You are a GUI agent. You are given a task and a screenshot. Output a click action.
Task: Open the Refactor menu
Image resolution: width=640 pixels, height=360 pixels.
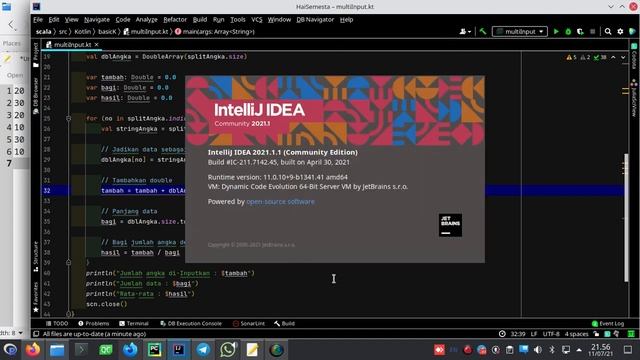point(175,20)
